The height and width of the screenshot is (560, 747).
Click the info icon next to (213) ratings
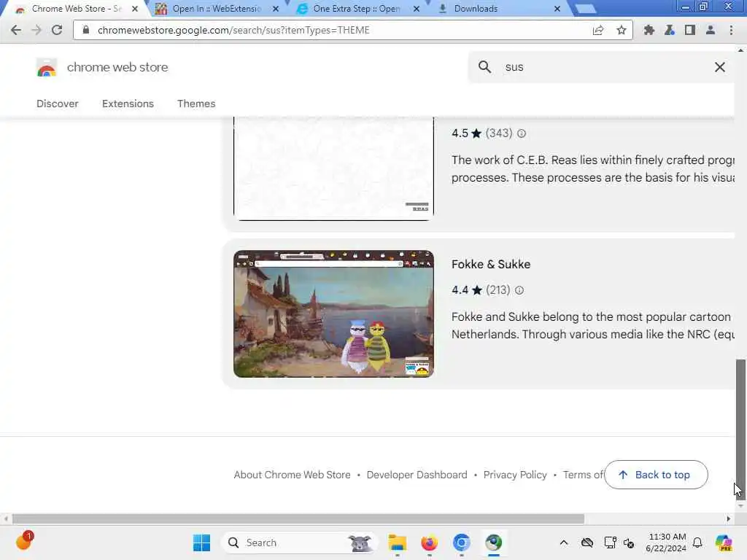tap(519, 290)
